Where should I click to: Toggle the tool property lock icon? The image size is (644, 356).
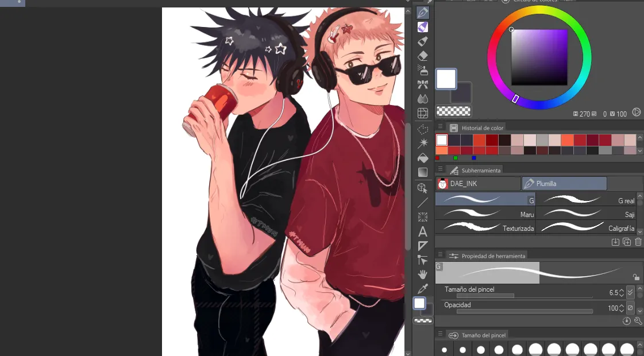636,277
